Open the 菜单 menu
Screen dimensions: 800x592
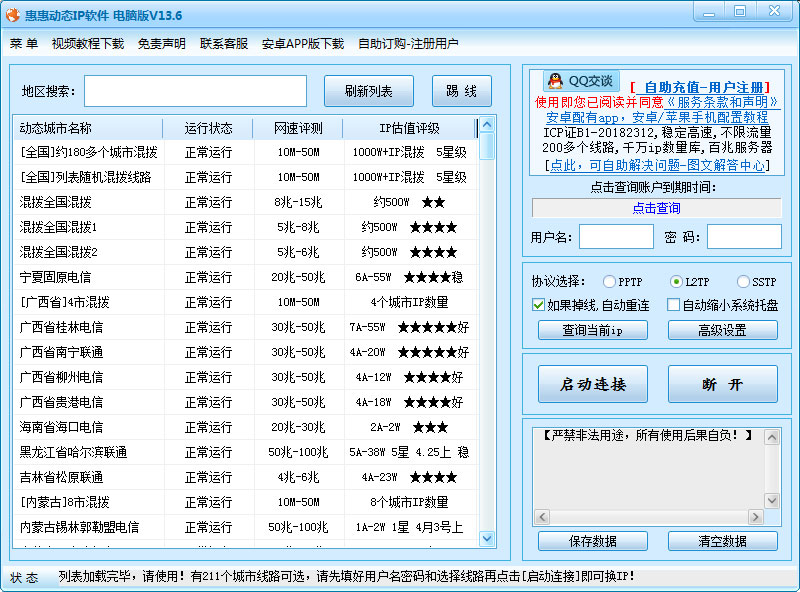(x=25, y=43)
